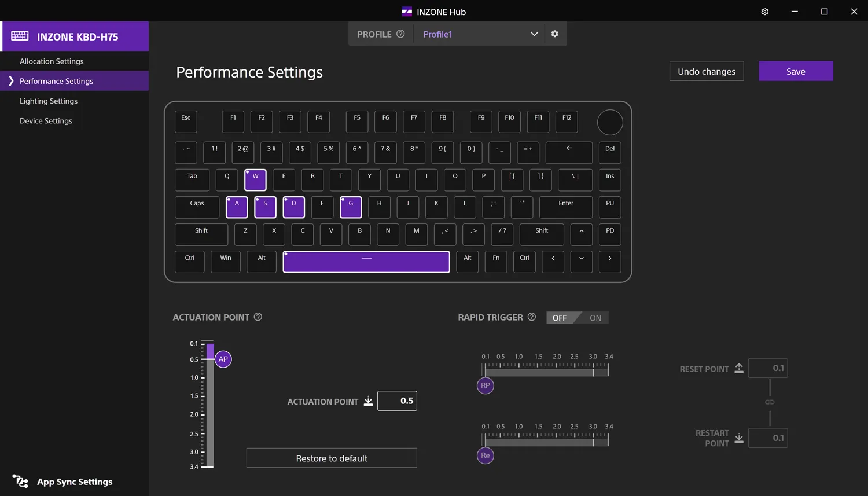Open the INZONE Hub settings gear in title bar

(764, 11)
